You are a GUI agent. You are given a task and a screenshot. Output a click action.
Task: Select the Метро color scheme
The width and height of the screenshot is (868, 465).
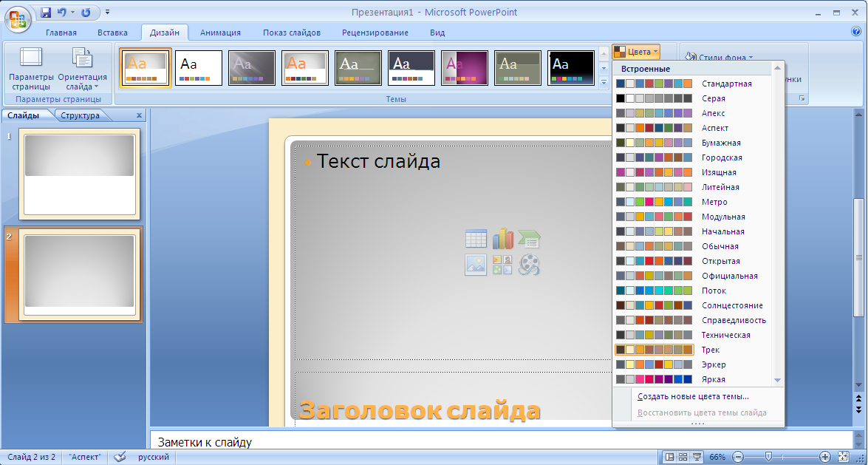pos(693,203)
